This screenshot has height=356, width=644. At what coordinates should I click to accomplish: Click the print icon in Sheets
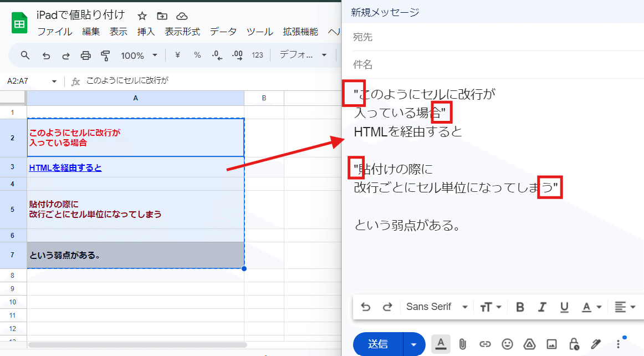click(x=85, y=55)
